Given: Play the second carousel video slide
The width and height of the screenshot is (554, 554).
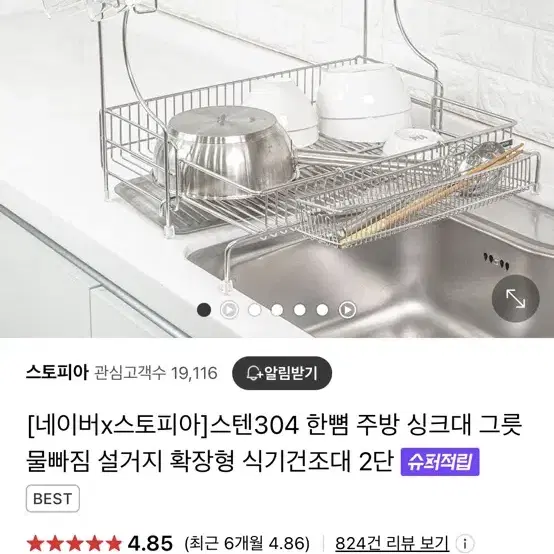Looking at the screenshot, I should pyautogui.click(x=229, y=310).
